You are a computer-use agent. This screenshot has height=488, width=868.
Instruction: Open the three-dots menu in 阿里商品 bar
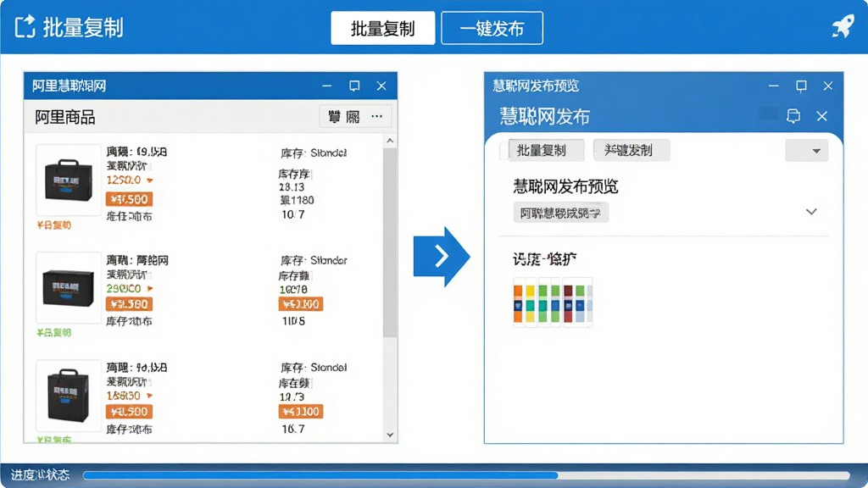[x=377, y=116]
